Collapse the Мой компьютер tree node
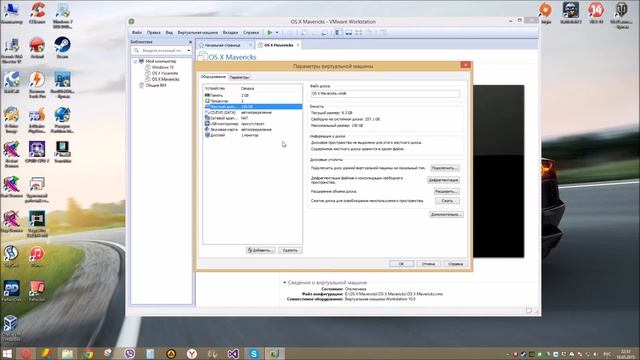 tap(135, 62)
